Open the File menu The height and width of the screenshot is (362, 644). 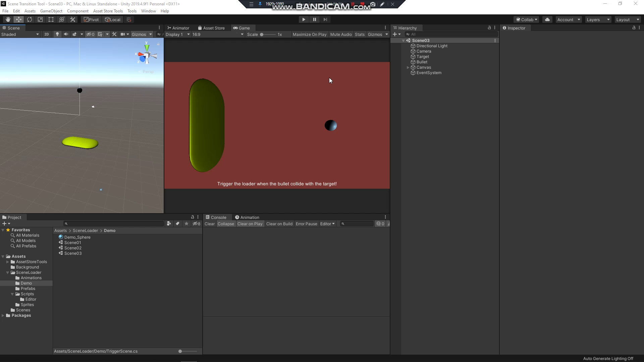click(5, 11)
